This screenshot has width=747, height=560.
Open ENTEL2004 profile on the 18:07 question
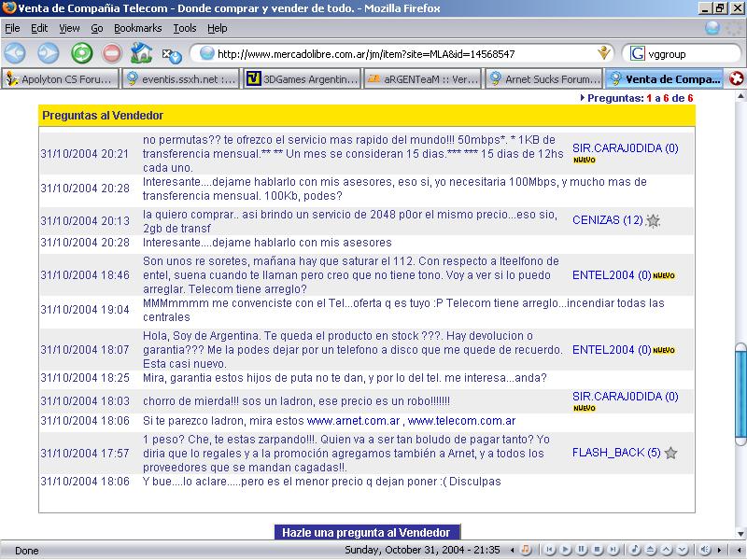click(612, 349)
